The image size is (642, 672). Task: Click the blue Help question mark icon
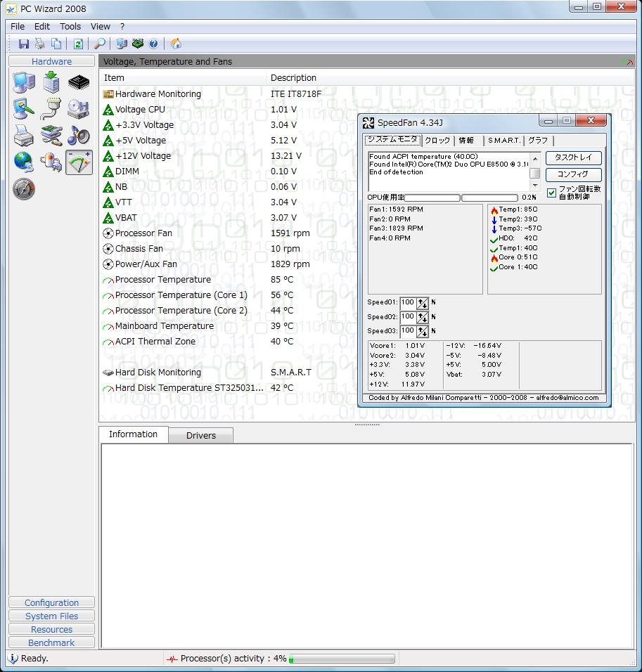click(153, 44)
